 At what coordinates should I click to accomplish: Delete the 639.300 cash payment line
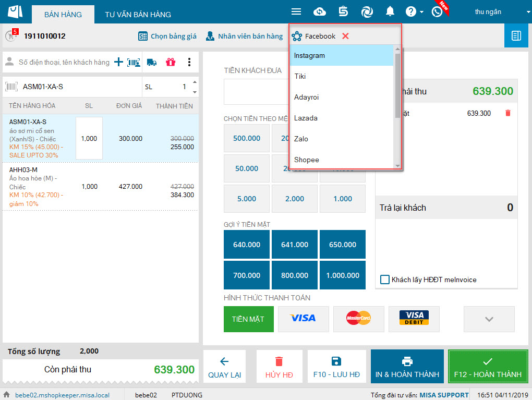pyautogui.click(x=508, y=113)
